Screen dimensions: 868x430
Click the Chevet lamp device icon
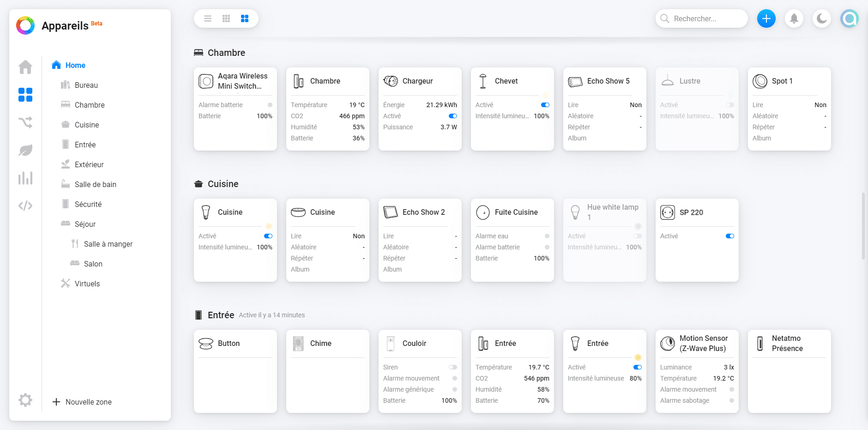click(x=483, y=81)
